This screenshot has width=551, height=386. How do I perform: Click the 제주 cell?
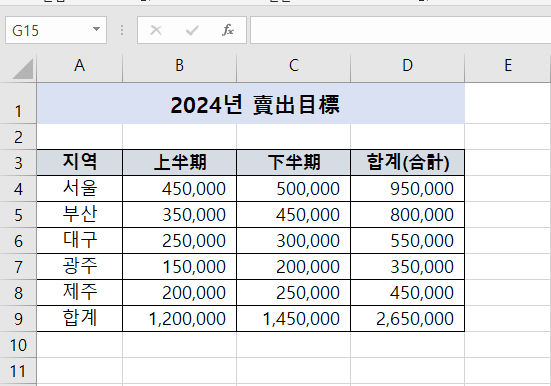[x=80, y=292]
